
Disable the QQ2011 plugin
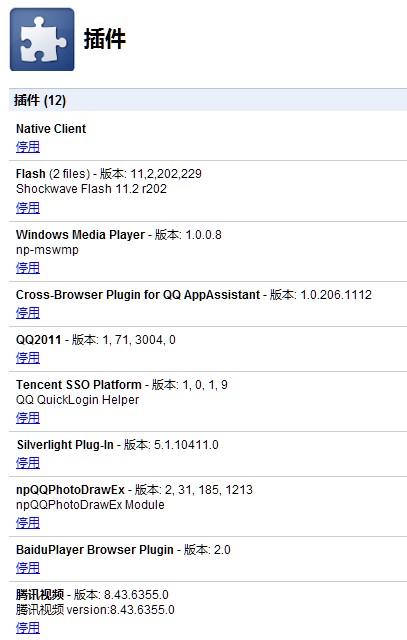pos(28,358)
